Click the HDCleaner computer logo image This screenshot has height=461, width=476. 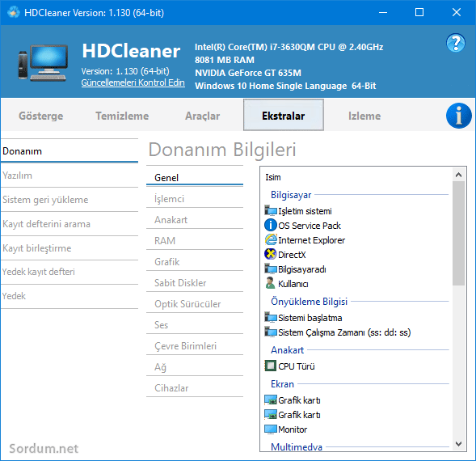coord(43,62)
